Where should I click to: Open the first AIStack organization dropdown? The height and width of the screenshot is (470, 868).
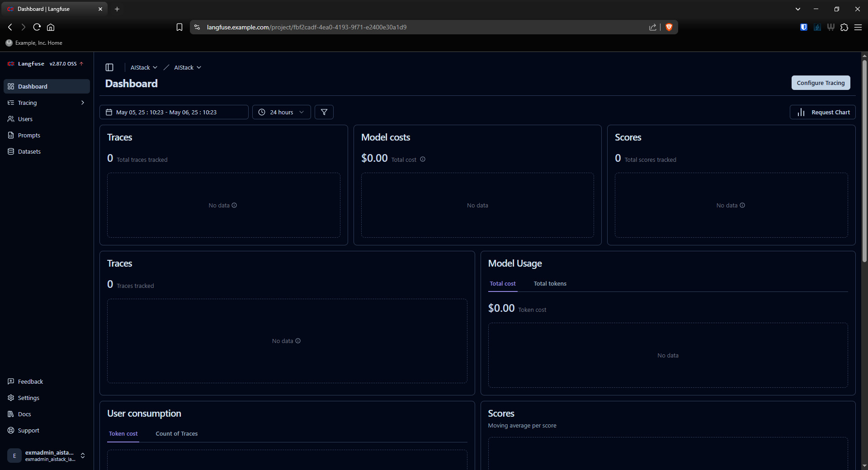tap(144, 67)
